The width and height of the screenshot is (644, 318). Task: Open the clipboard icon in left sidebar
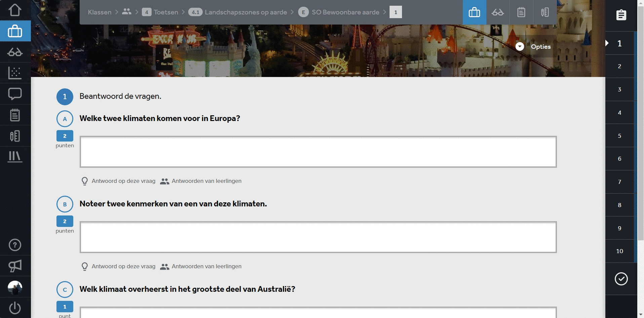pos(15,115)
